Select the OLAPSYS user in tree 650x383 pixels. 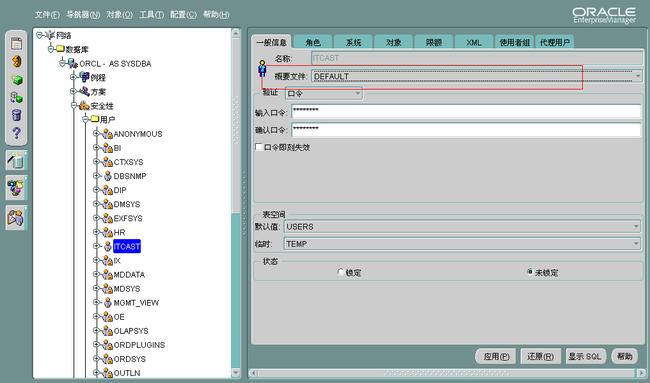point(131,331)
